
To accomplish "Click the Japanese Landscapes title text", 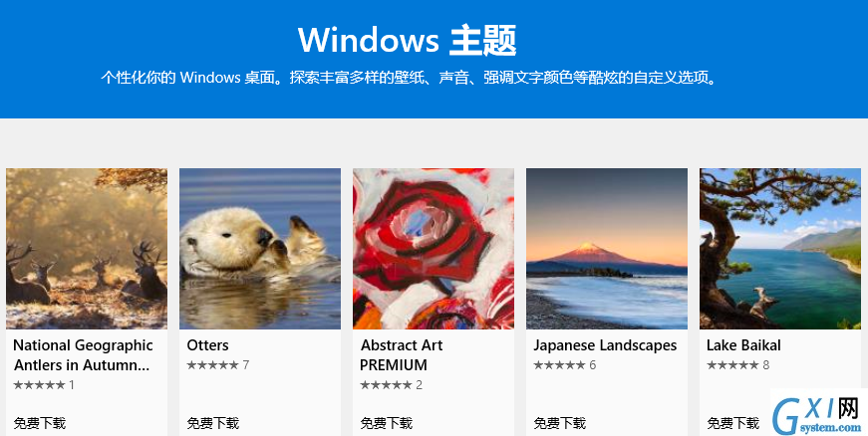I will tap(605, 346).
